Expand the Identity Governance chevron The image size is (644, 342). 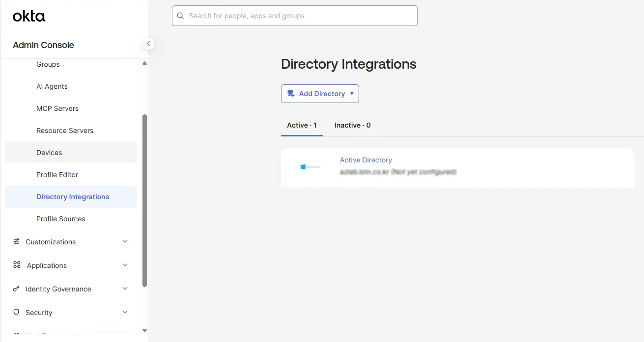click(x=125, y=289)
